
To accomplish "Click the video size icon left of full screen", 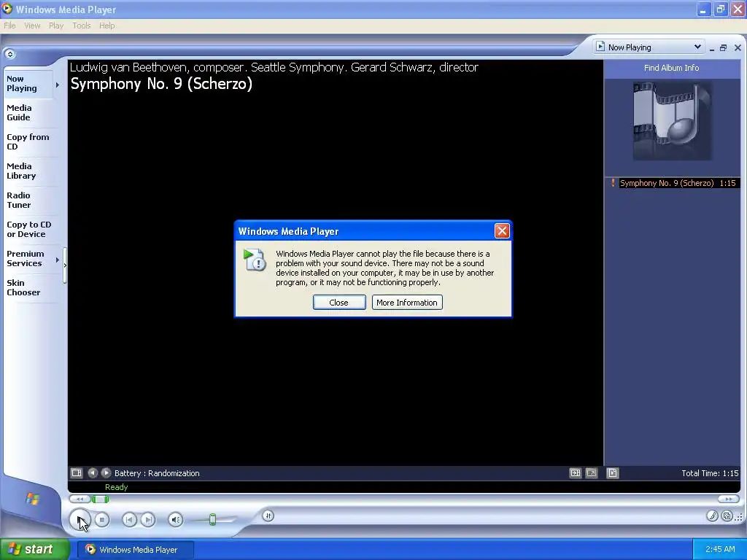I will pyautogui.click(x=576, y=472).
